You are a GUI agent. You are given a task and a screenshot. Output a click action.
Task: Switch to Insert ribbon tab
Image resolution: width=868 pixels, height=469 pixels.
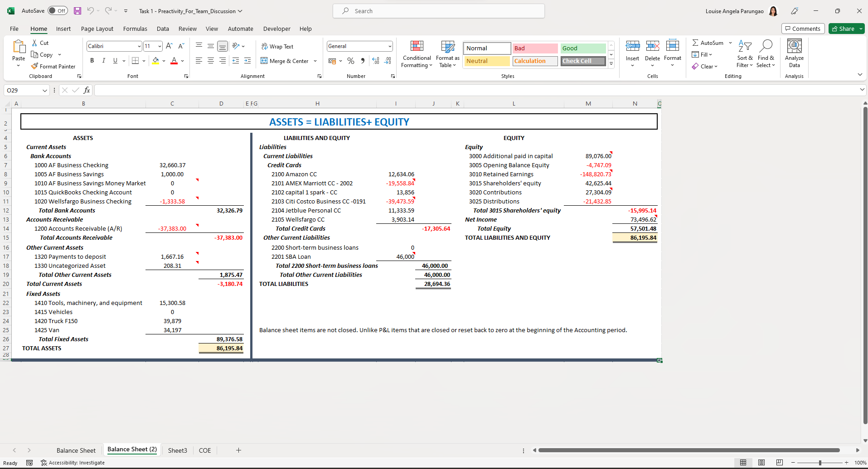(x=63, y=29)
